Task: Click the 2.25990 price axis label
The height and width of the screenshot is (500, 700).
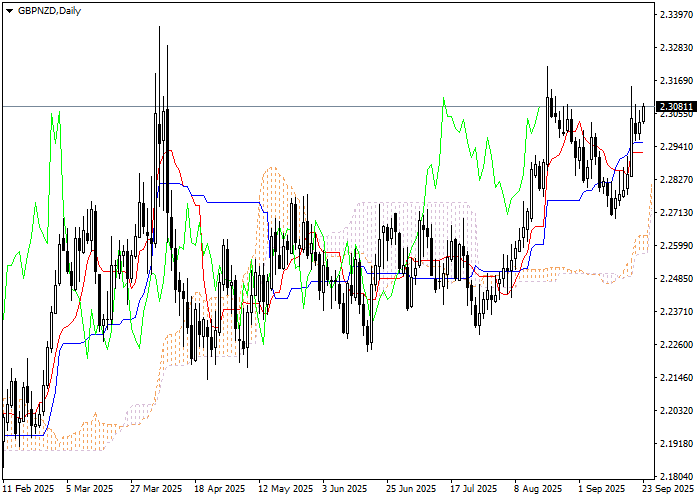Action: [676, 246]
